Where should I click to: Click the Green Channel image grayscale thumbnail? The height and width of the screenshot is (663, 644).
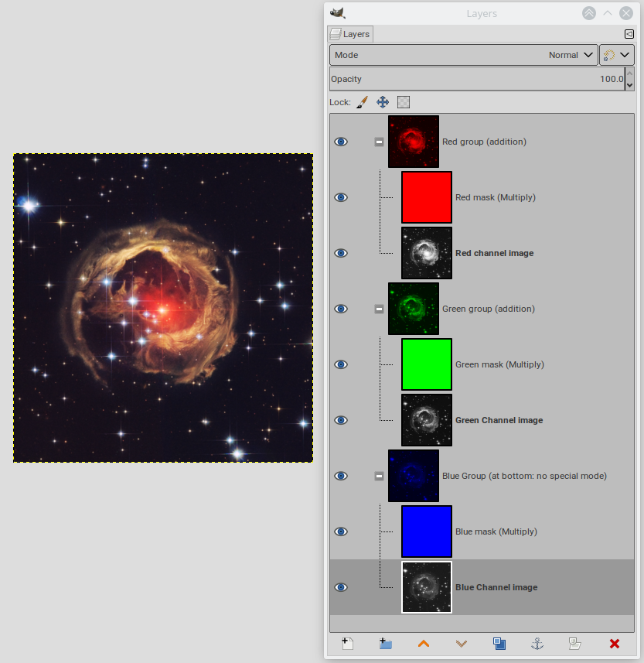(427, 420)
